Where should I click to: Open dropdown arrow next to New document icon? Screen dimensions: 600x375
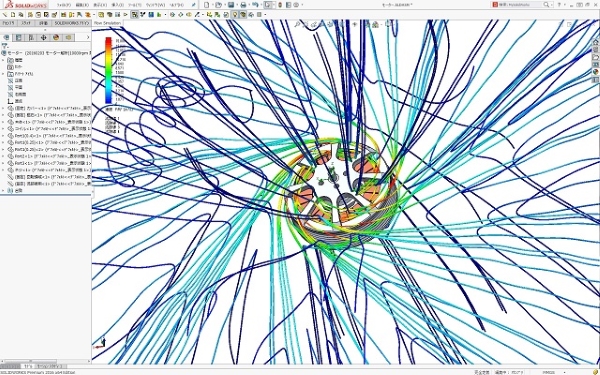pos(212,5)
